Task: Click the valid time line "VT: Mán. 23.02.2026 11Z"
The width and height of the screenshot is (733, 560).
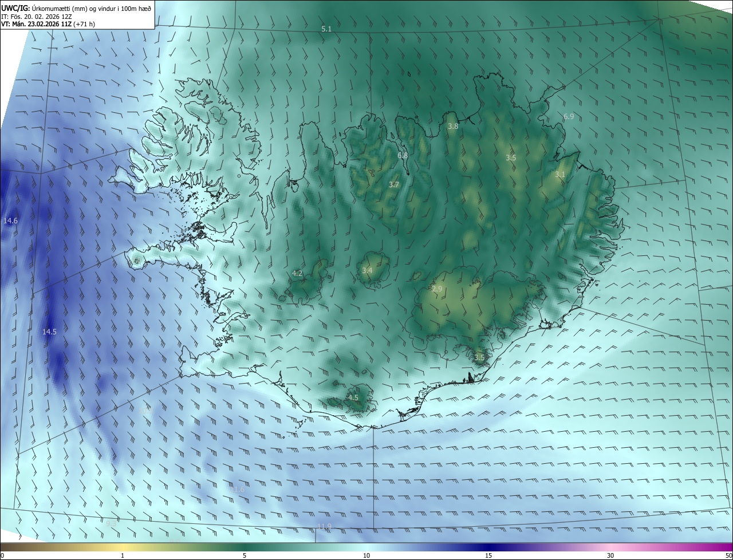Action: [x=37, y=25]
